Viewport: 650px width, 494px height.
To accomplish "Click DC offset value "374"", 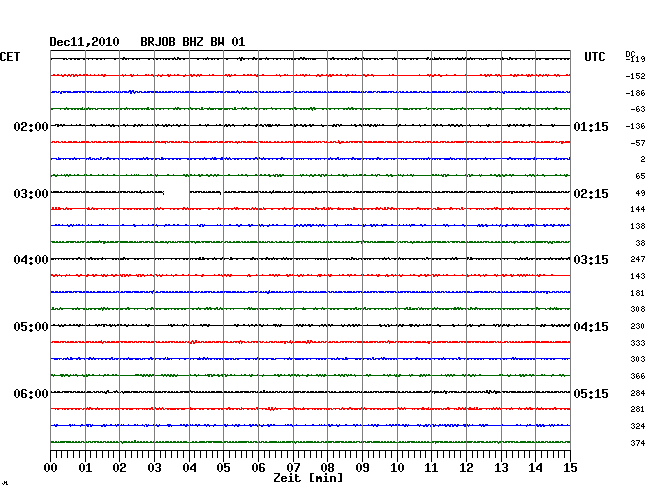I will [638, 443].
